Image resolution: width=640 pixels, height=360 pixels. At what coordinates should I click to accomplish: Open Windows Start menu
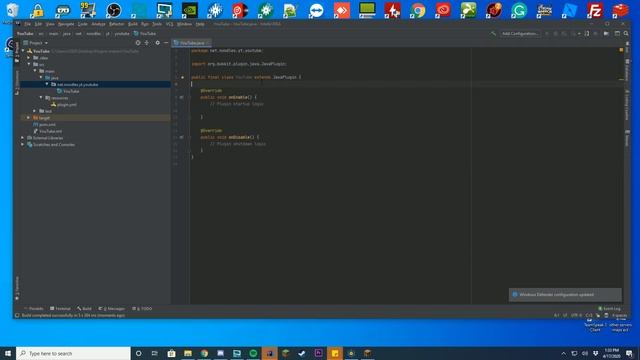[8, 353]
